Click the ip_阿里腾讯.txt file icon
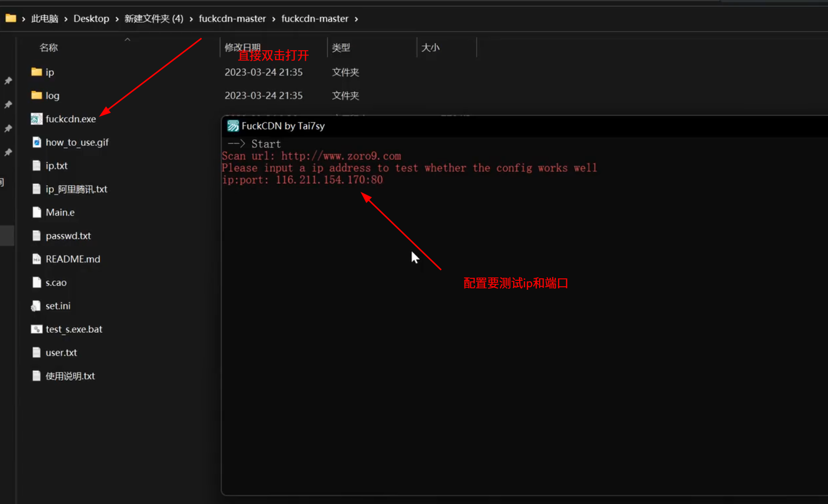 (x=36, y=189)
